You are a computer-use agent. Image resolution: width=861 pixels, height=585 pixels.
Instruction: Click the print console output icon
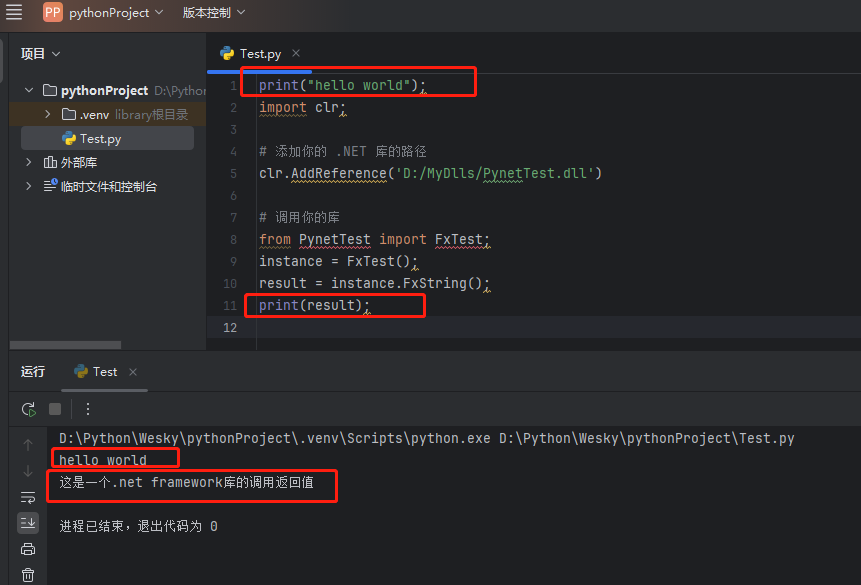pyautogui.click(x=28, y=549)
